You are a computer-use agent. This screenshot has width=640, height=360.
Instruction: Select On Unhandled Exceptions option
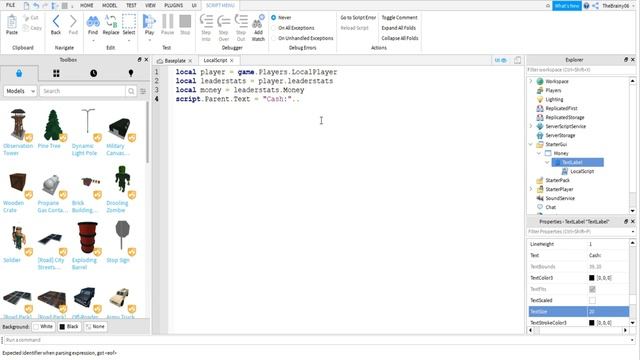pyautogui.click(x=273, y=38)
